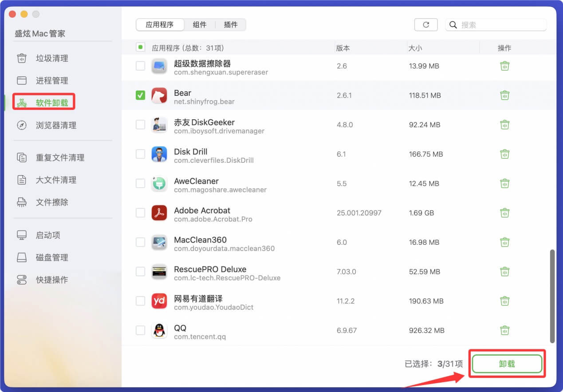The image size is (563, 392).
Task: Check the 网易有道翻译 checkbox
Action: [141, 301]
